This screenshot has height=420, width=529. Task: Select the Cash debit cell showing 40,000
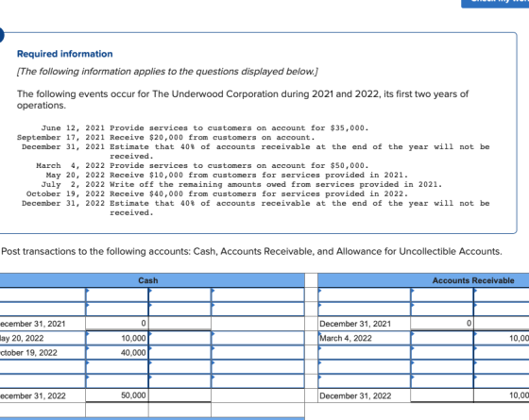pos(117,353)
